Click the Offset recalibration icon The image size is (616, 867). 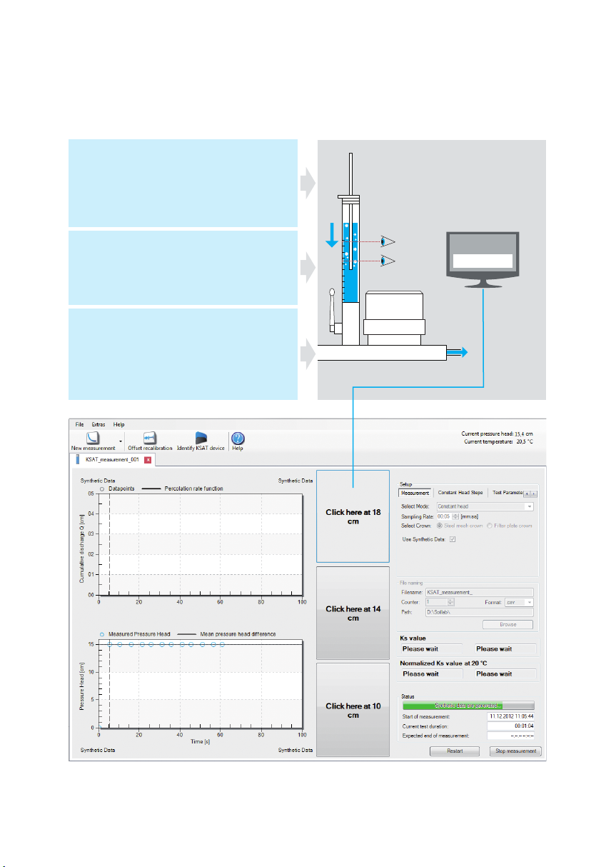[150, 438]
